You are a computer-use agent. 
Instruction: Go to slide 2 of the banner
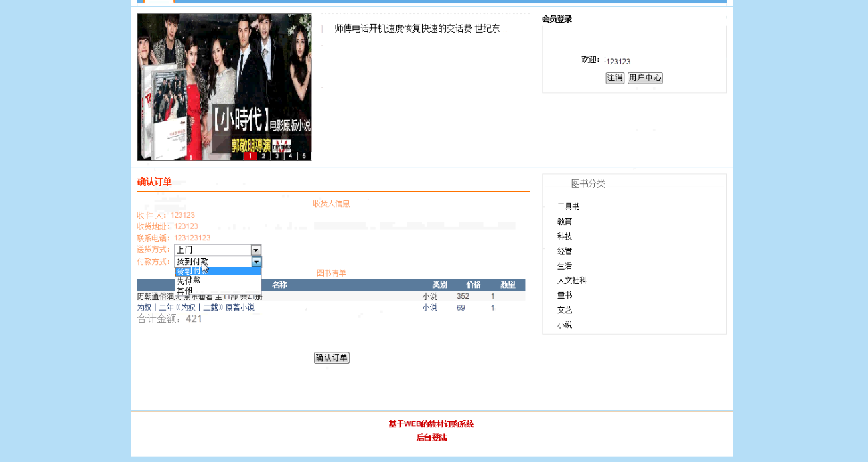[263, 156]
